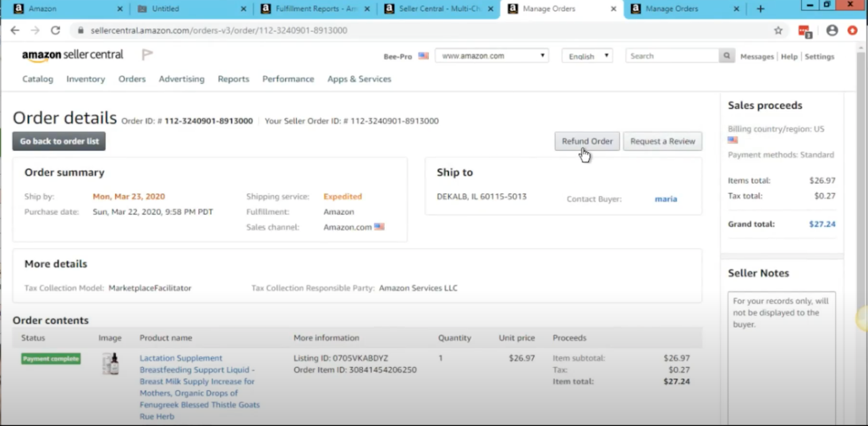Click the address bar URL

click(219, 30)
